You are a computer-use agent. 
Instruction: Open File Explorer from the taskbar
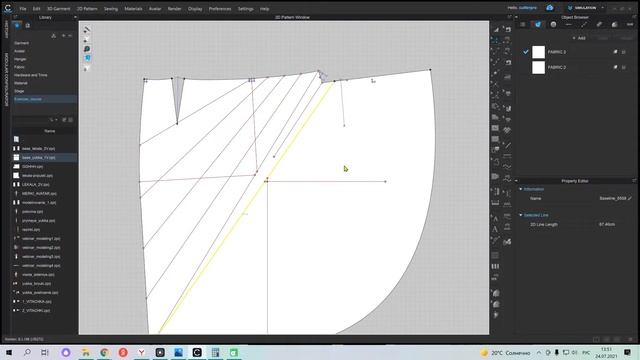click(86, 352)
